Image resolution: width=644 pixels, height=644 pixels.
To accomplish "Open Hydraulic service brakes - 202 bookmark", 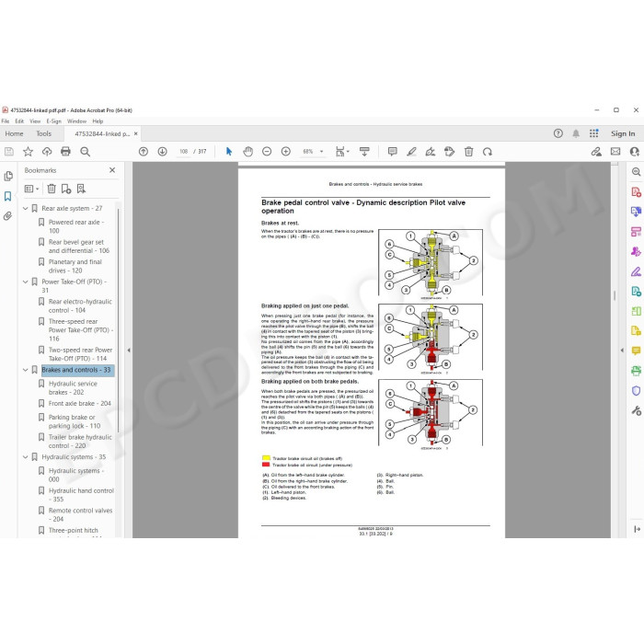I will click(x=73, y=387).
